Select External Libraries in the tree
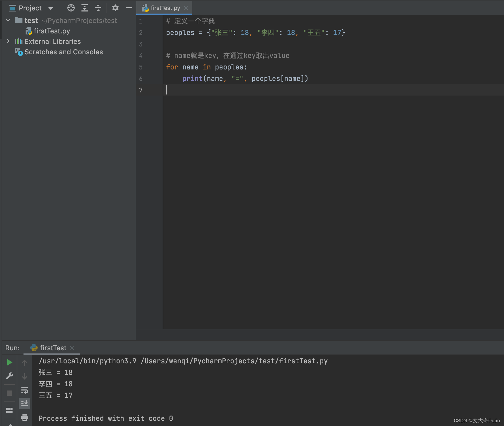504x426 pixels. pyautogui.click(x=52, y=42)
